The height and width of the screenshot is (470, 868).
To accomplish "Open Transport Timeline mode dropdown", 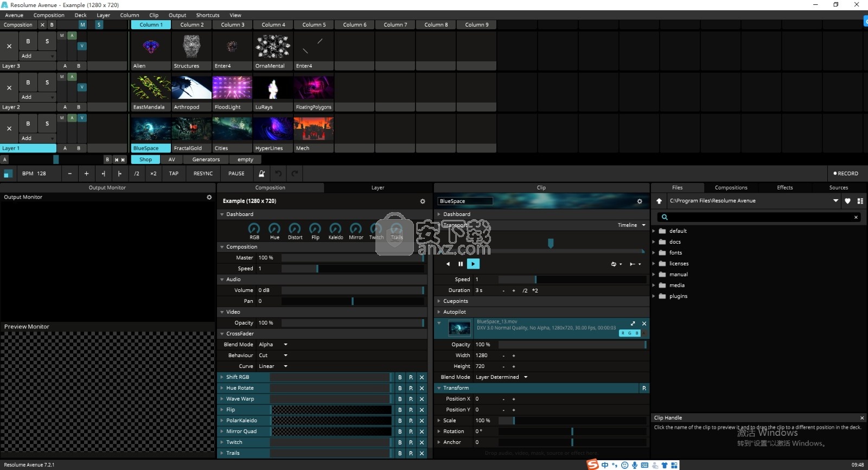I will tap(631, 225).
